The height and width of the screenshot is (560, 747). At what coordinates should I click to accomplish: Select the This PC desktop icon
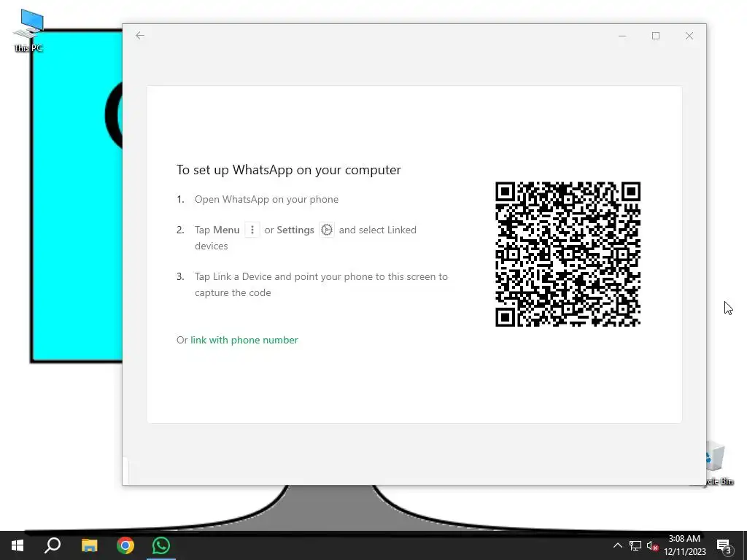28,31
